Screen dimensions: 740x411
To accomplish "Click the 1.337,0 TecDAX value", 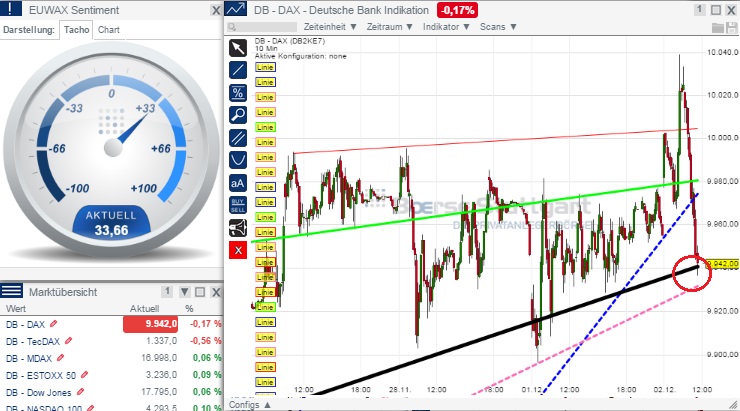I will (161, 341).
